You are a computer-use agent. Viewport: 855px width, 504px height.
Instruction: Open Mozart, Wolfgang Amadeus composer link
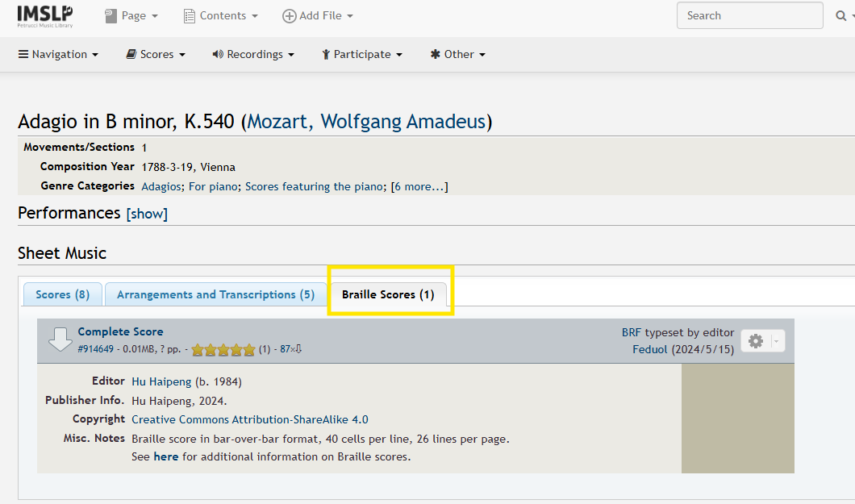(366, 121)
